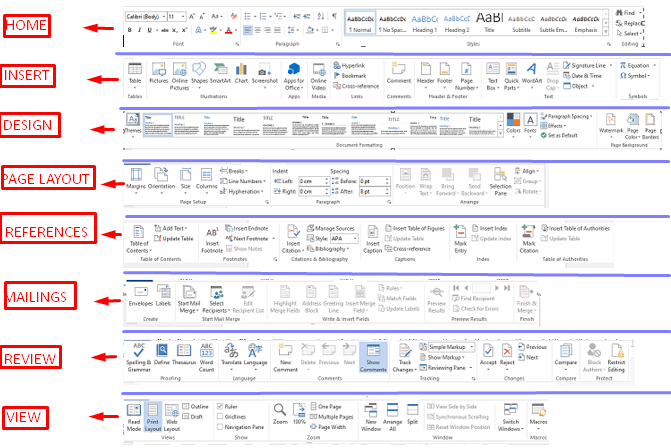The height and width of the screenshot is (448, 671).
Task: Apply the Emphasis style
Action: click(x=586, y=23)
